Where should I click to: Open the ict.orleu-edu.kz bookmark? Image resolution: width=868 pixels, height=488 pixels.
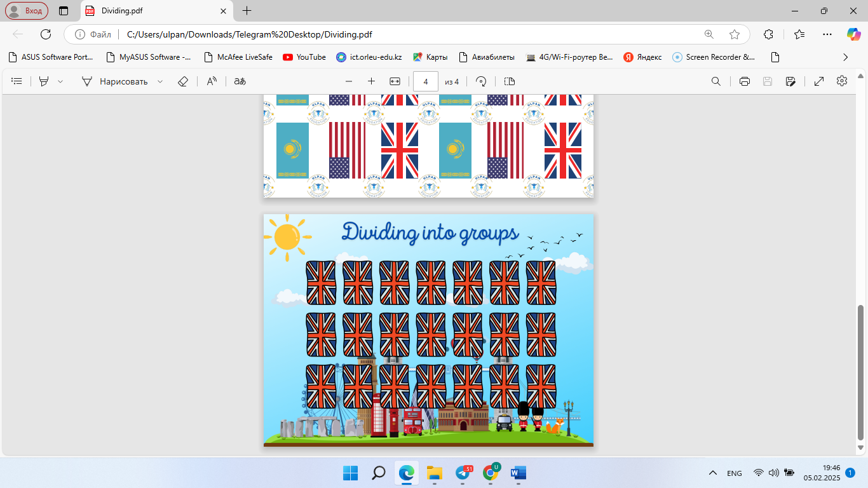coord(369,57)
